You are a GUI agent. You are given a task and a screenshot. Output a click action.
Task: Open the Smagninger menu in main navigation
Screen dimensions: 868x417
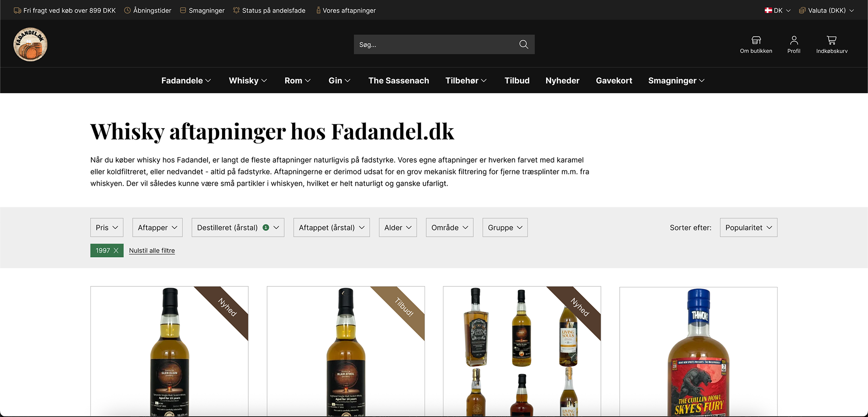click(x=676, y=80)
